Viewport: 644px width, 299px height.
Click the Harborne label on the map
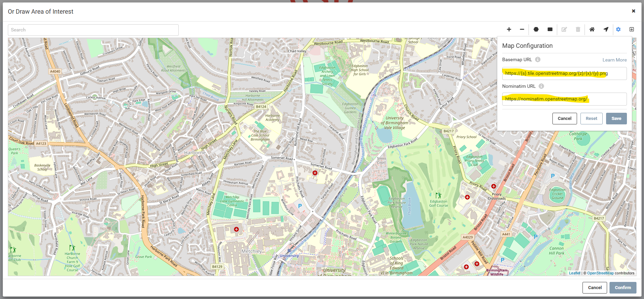click(195, 153)
